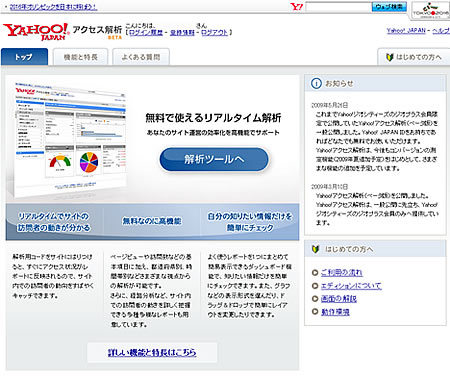Click the Yahoo! JAPAN logo
This screenshot has height=379, width=450.
(36, 32)
